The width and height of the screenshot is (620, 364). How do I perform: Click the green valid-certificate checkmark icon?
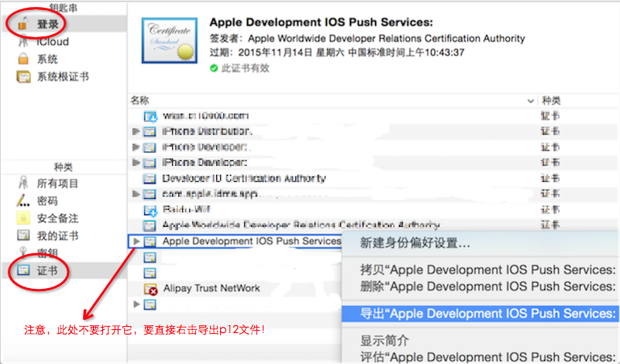214,68
